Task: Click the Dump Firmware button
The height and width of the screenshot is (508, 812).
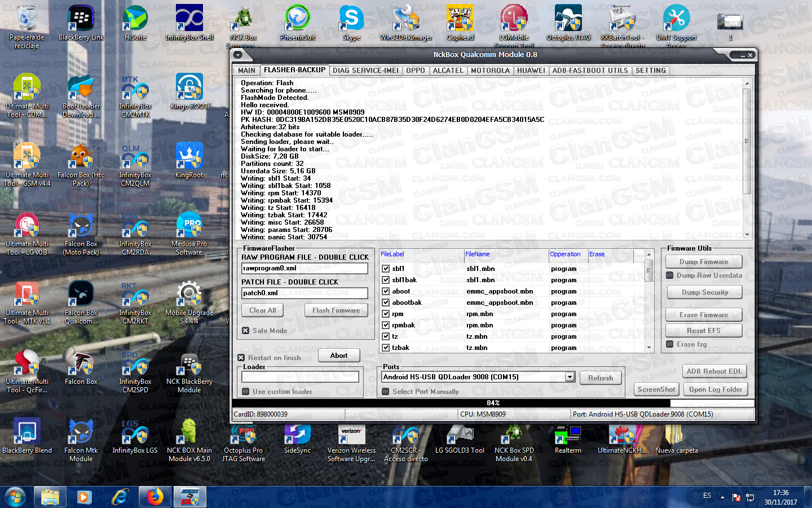Action: [704, 262]
